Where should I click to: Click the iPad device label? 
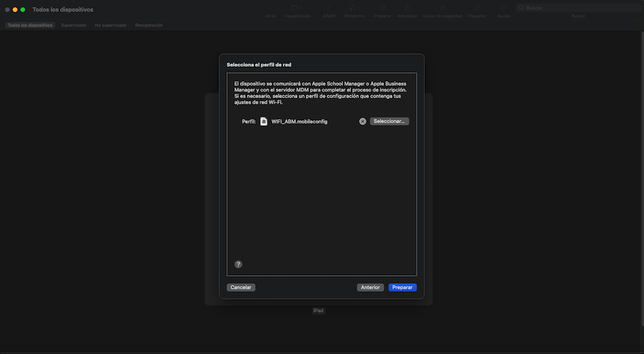coord(318,310)
